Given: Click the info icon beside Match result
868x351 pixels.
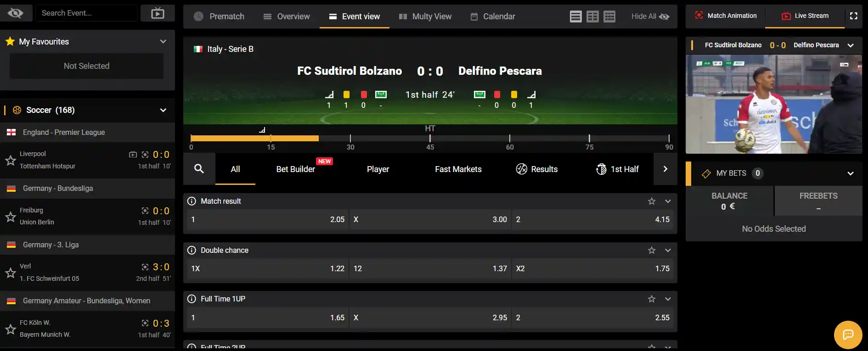Looking at the screenshot, I should pos(192,201).
